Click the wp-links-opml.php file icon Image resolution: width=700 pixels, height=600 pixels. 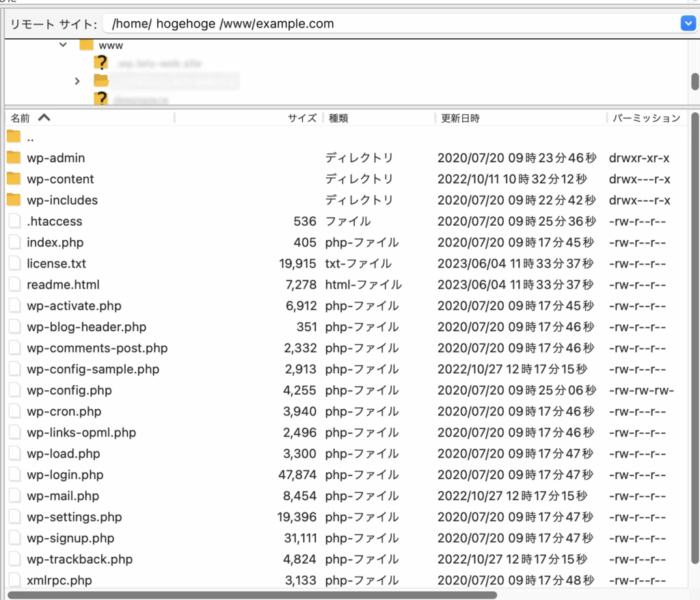[x=15, y=432]
